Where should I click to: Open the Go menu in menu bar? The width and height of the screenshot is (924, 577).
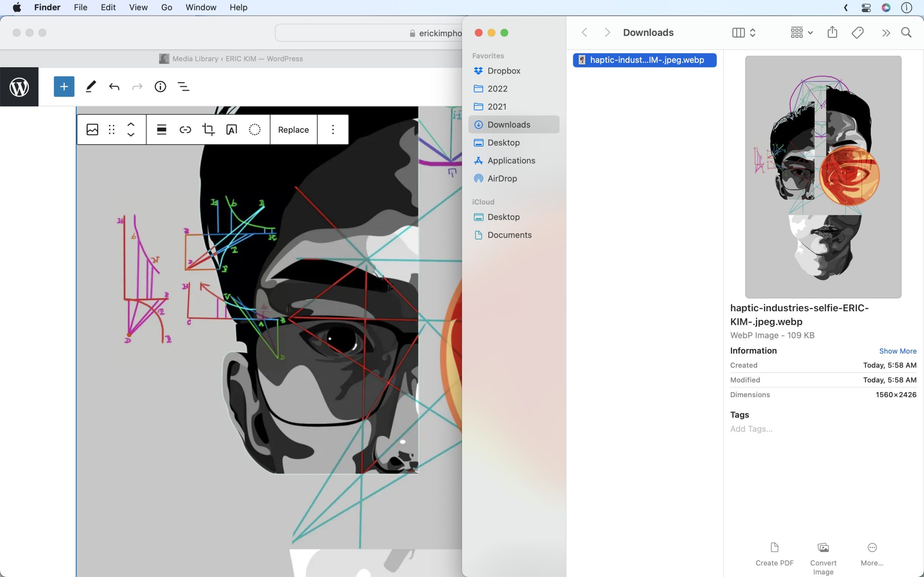pos(166,7)
